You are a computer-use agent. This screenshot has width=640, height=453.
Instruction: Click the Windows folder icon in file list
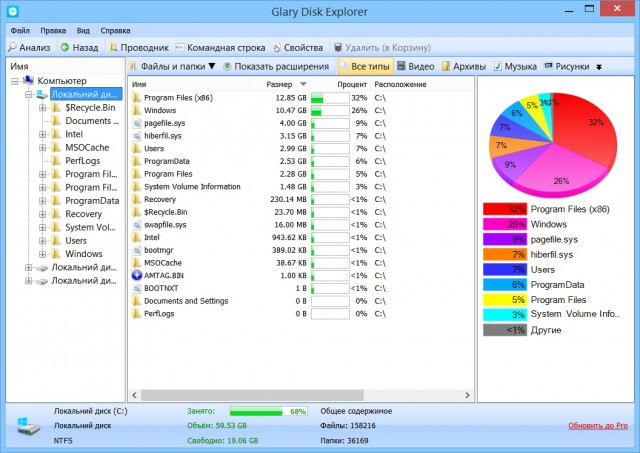(137, 111)
